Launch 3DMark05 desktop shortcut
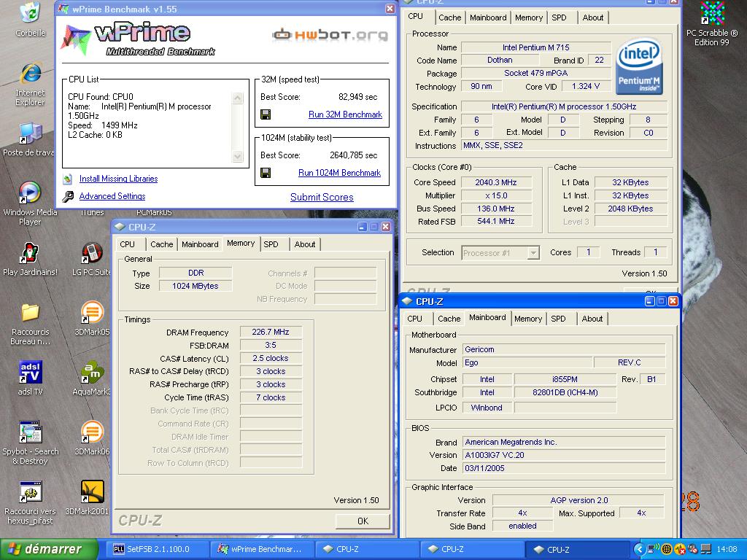Viewport: 747px width, 560px height. click(93, 318)
